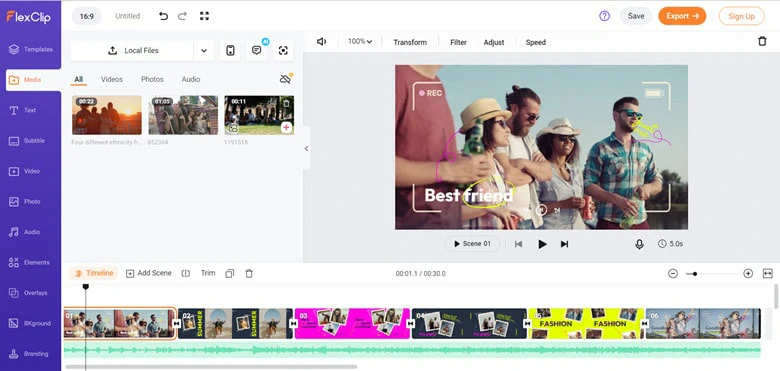Toggle the Timeline view mode
This screenshot has width=780, height=371.
click(94, 273)
